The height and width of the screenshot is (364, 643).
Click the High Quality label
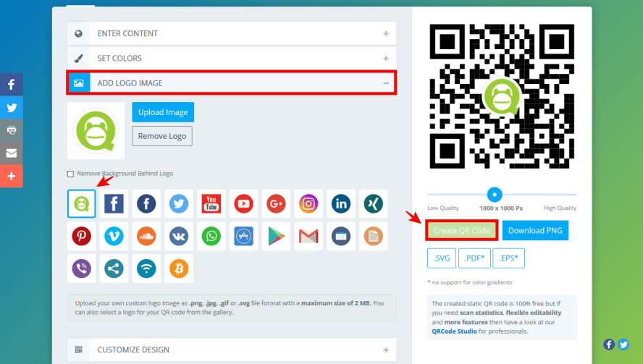[x=560, y=208]
